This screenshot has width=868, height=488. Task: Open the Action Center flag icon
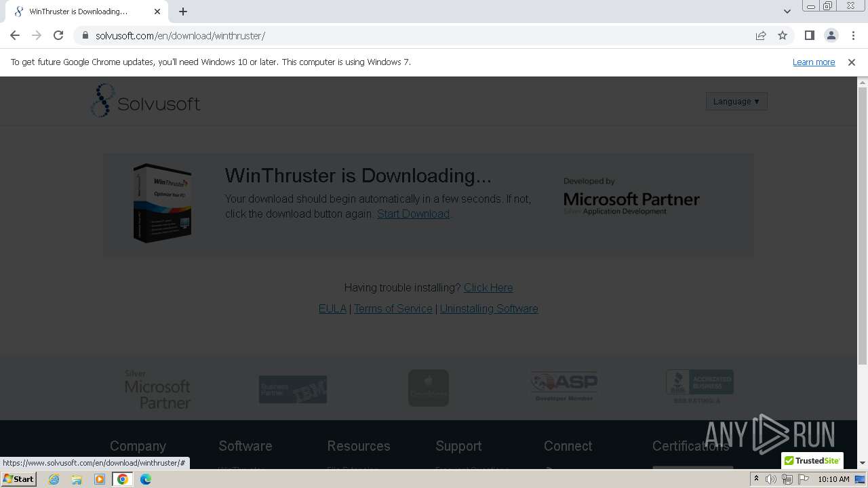(x=804, y=479)
